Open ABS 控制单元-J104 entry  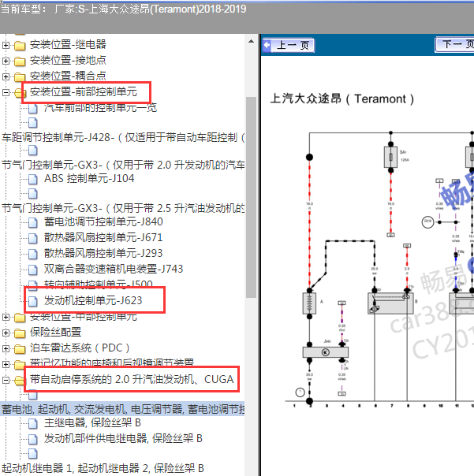pyautogui.click(x=89, y=178)
